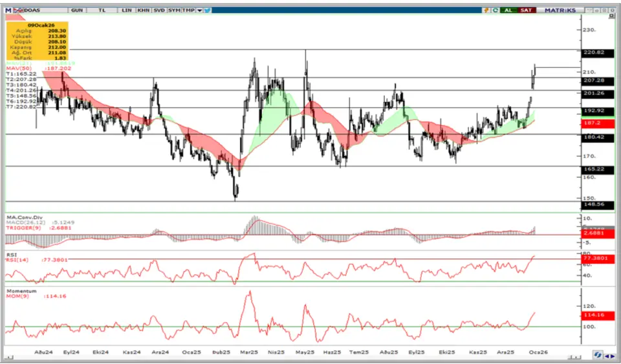Image resolution: width=621 pixels, height=364 pixels.
Task: Click the DOAS symbol name field
Action: coord(32,10)
